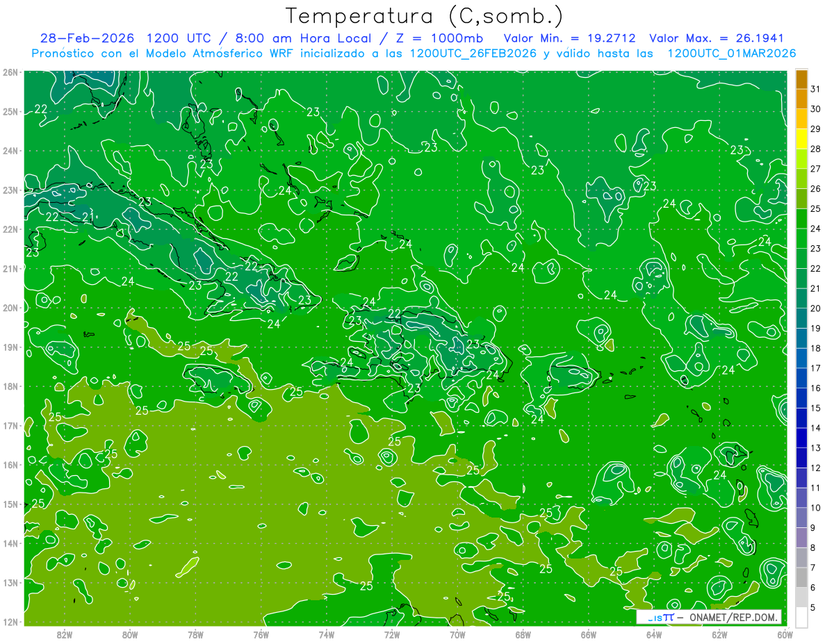Click the dark blue color scale segment between 13 and 14
Image resolution: width=834 pixels, height=644 pixels.
pyautogui.click(x=801, y=438)
